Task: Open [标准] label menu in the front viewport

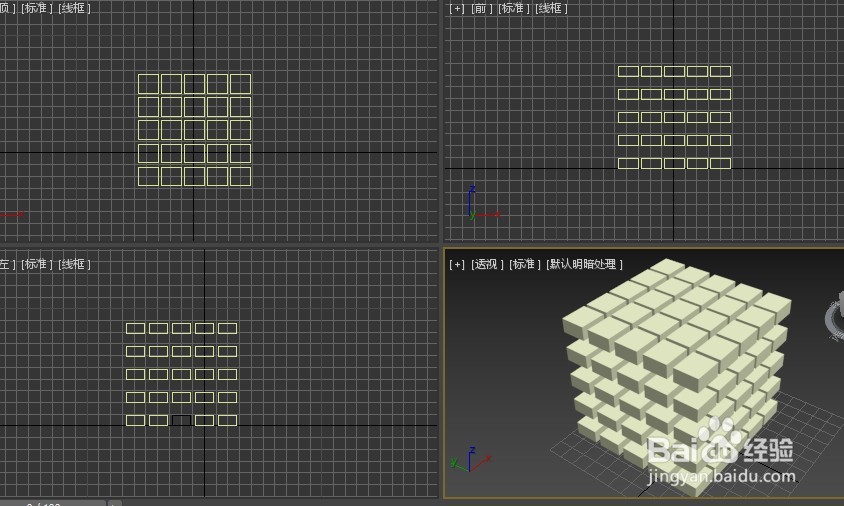Action: click(512, 9)
